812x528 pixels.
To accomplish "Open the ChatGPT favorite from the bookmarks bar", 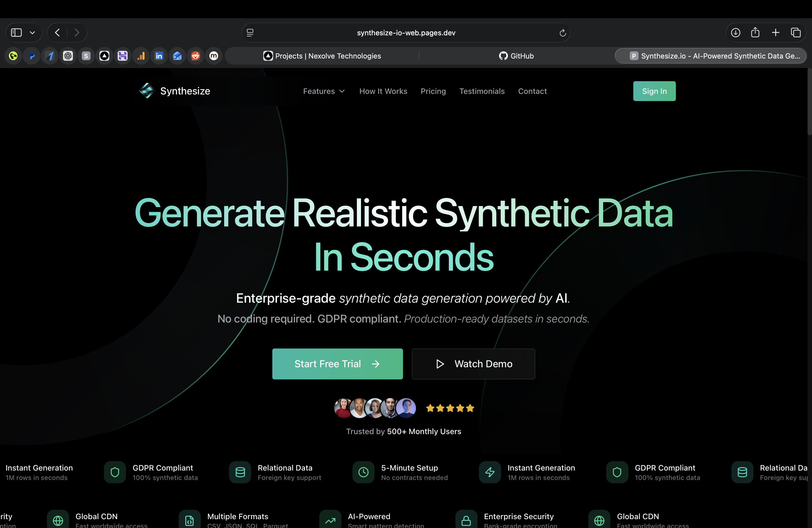I will tap(68, 56).
